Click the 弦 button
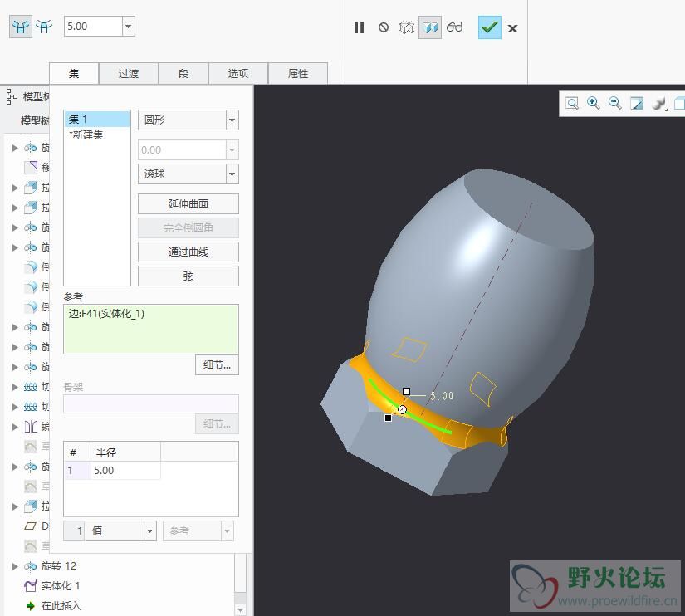The height and width of the screenshot is (616, 685). coord(188,276)
